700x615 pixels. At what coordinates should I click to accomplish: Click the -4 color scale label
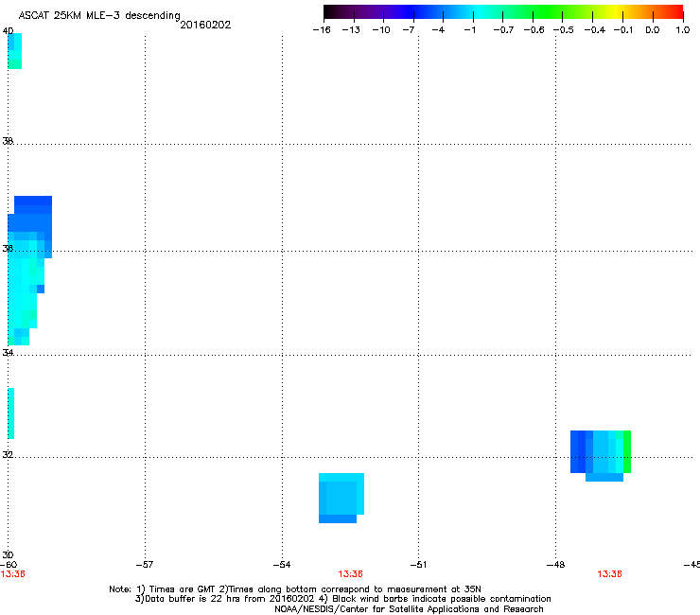tap(438, 30)
